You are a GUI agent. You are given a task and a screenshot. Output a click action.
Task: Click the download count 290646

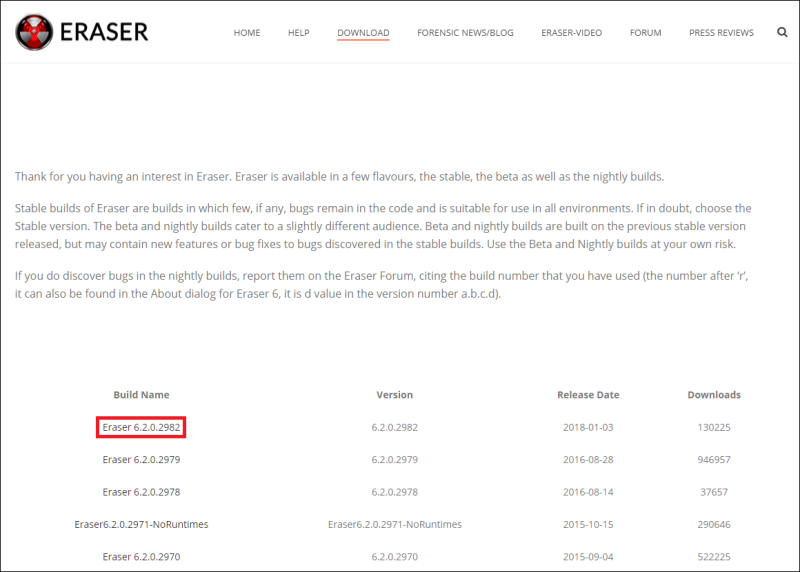[714, 525]
